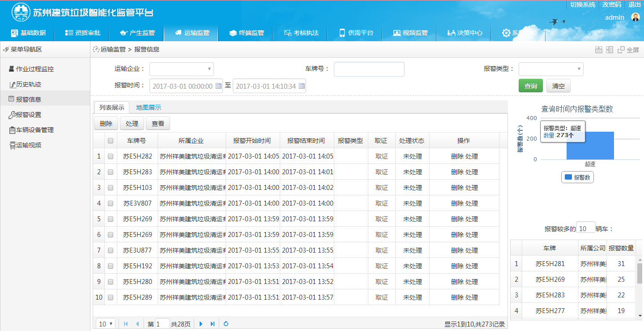
Task: Click 取证 link in row 苏E5H282
Action: click(382, 156)
